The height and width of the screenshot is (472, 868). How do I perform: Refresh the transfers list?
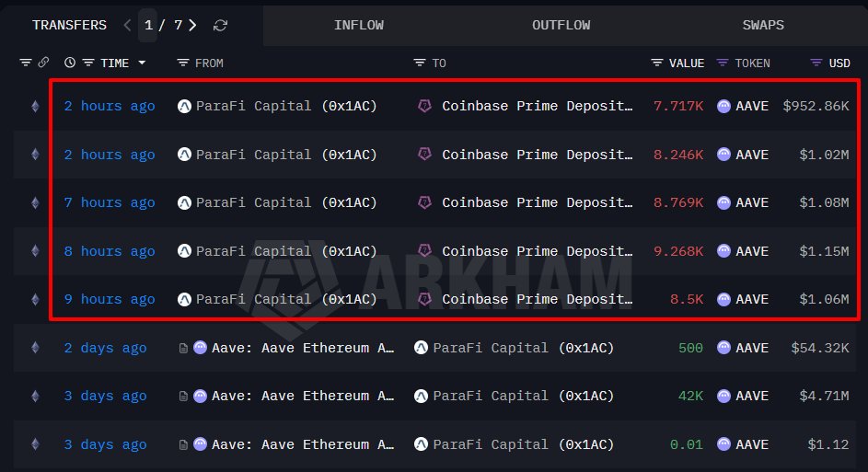(220, 26)
